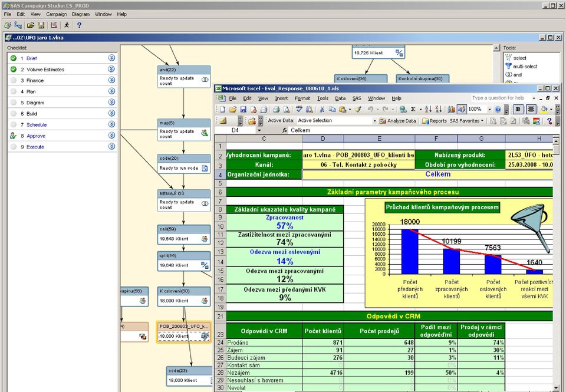Open the Brief checklist link
566x392 pixels.
(31, 58)
